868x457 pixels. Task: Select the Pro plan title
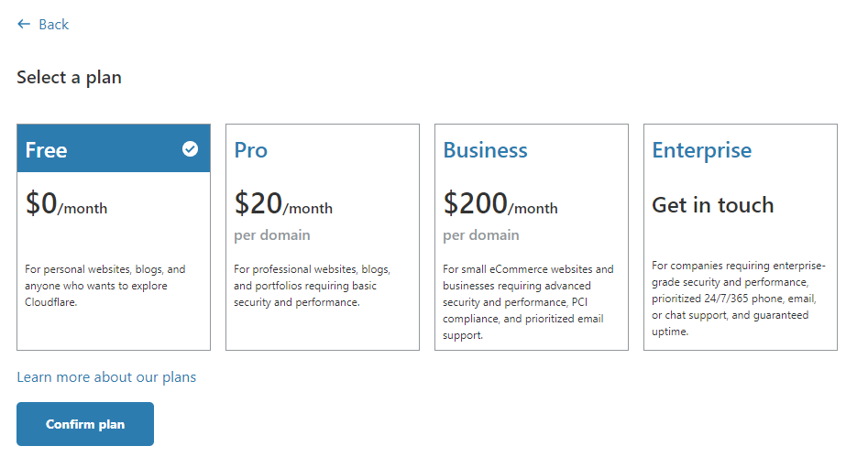pos(251,150)
